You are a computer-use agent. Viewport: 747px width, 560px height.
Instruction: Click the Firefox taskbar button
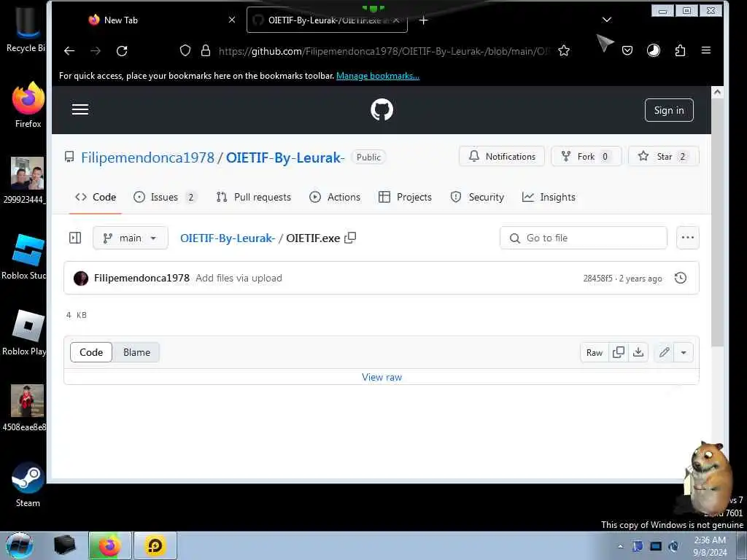109,545
